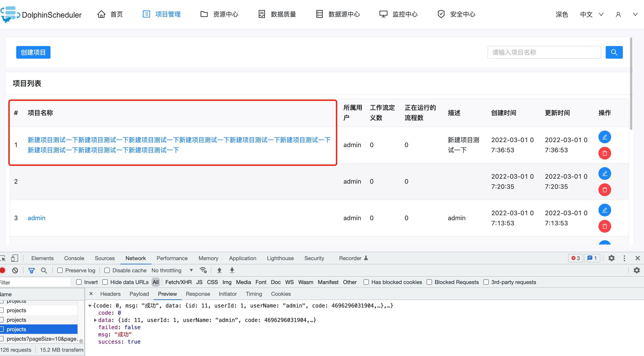The width and height of the screenshot is (644, 356).
Task: Switch to the Console tab in DevTools
Action: point(74,258)
